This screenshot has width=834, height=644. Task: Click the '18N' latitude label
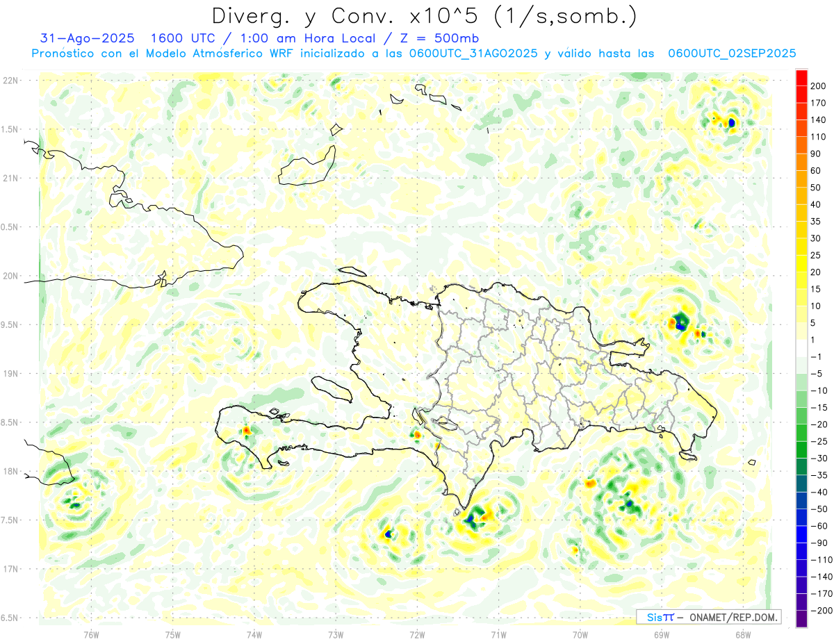tap(10, 471)
